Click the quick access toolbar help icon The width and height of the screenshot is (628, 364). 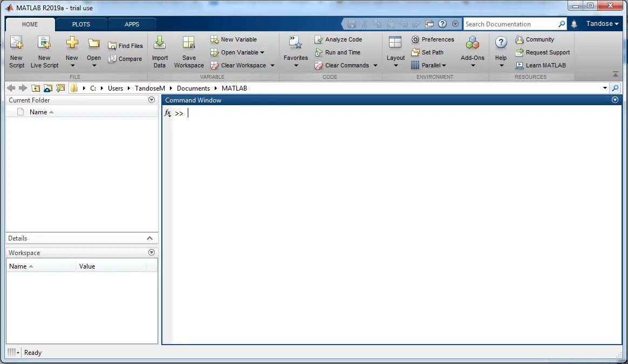[x=442, y=24]
